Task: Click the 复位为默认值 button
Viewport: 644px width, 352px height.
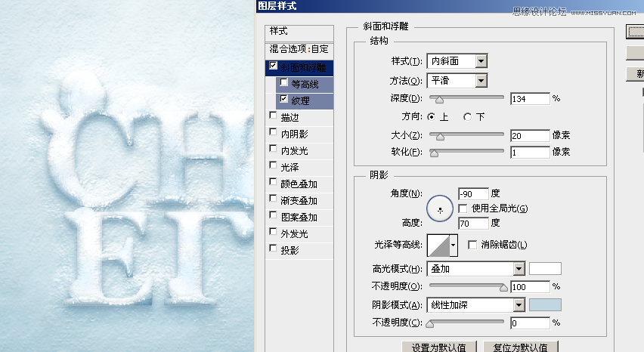Action: [520, 347]
